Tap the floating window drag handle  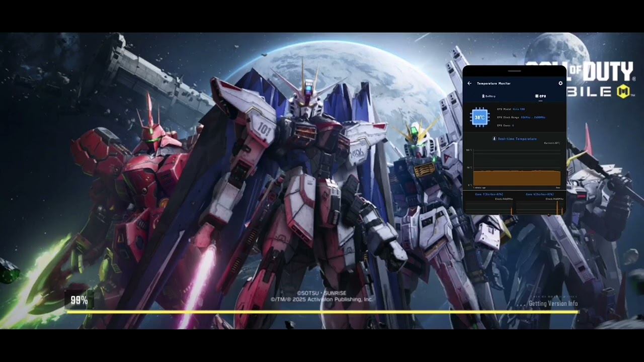(514, 71)
